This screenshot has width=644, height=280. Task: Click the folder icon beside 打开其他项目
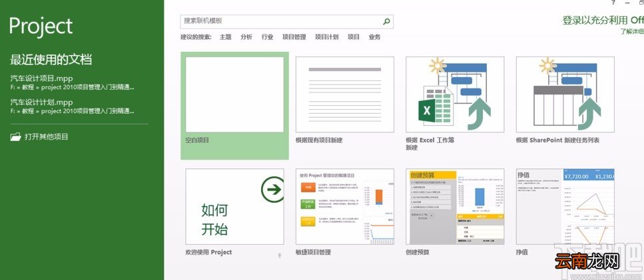[15, 137]
